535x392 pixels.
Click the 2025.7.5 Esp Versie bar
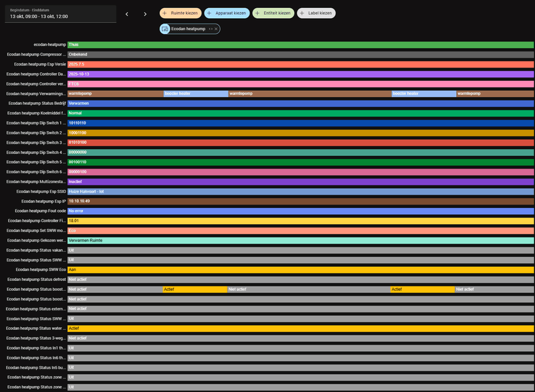pos(300,64)
